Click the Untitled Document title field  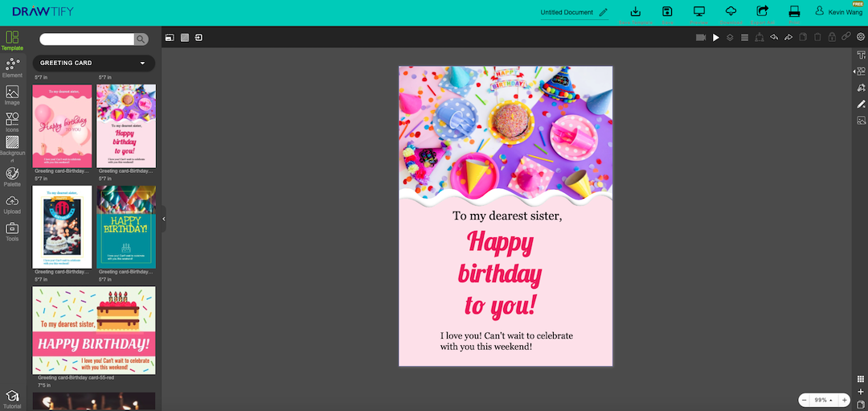[x=567, y=12]
